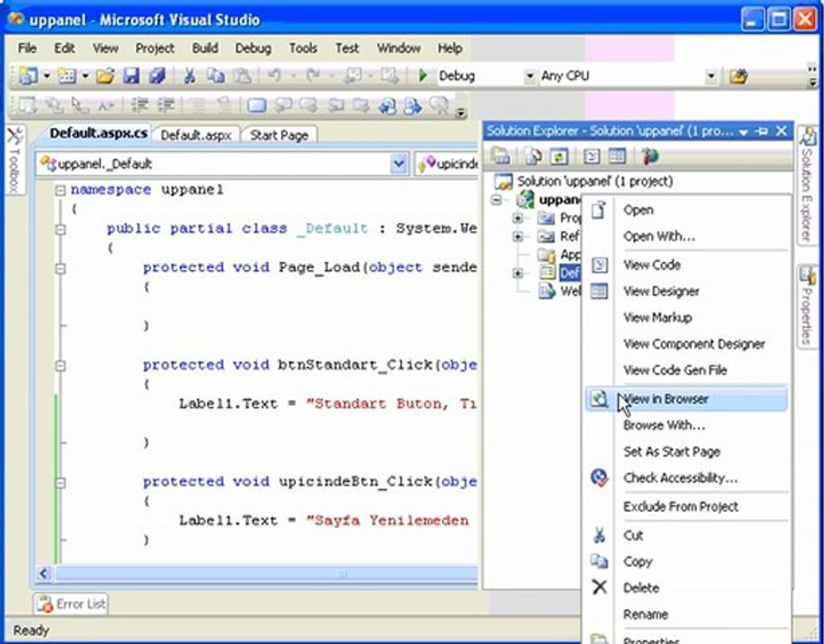Image resolution: width=824 pixels, height=644 pixels.
Task: Open the uppanel._Default class dropdown
Action: (399, 164)
